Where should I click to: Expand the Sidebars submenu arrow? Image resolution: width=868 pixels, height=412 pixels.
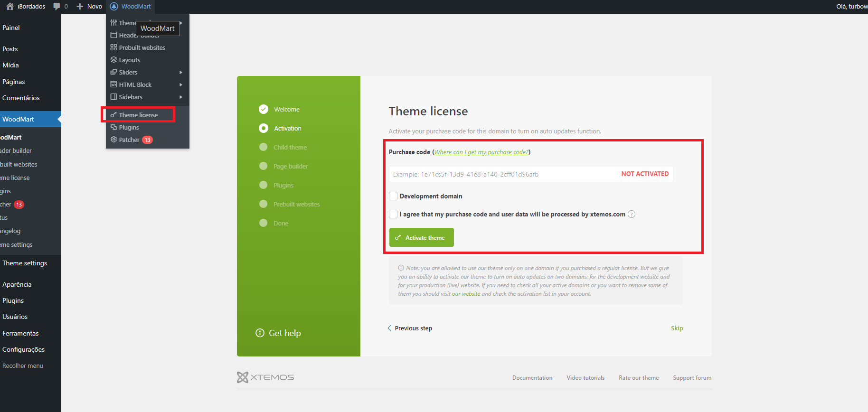click(181, 97)
